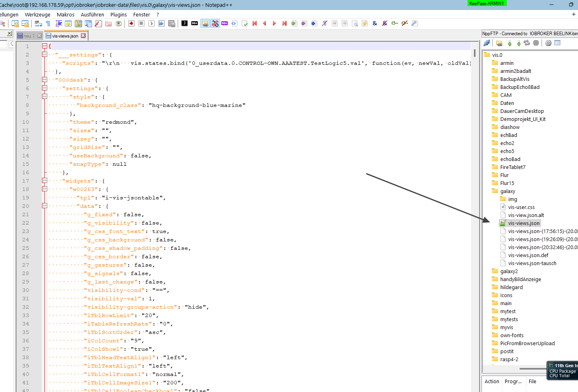This screenshot has width=578, height=392.
Task: Click the purple Markdown M↓ icon
Action: tap(225, 23)
